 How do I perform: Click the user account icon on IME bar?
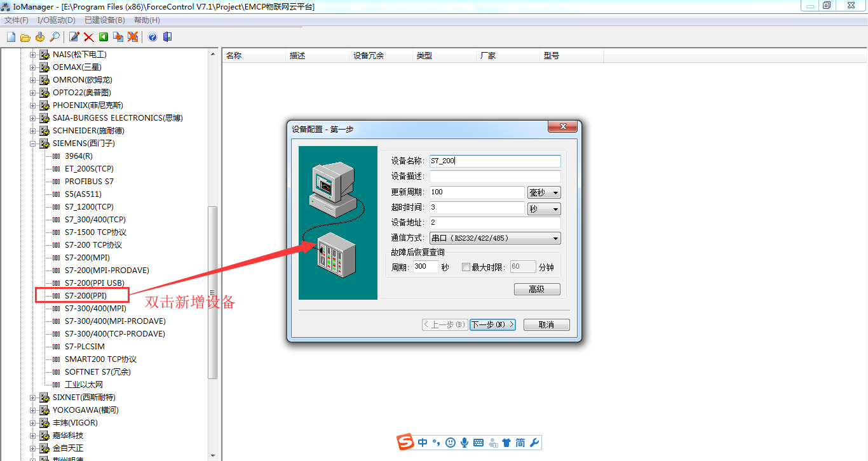click(x=493, y=443)
